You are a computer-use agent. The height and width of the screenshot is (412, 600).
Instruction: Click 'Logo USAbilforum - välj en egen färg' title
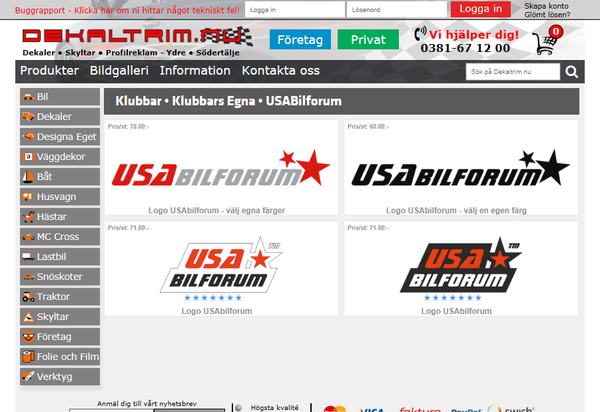[456, 210]
